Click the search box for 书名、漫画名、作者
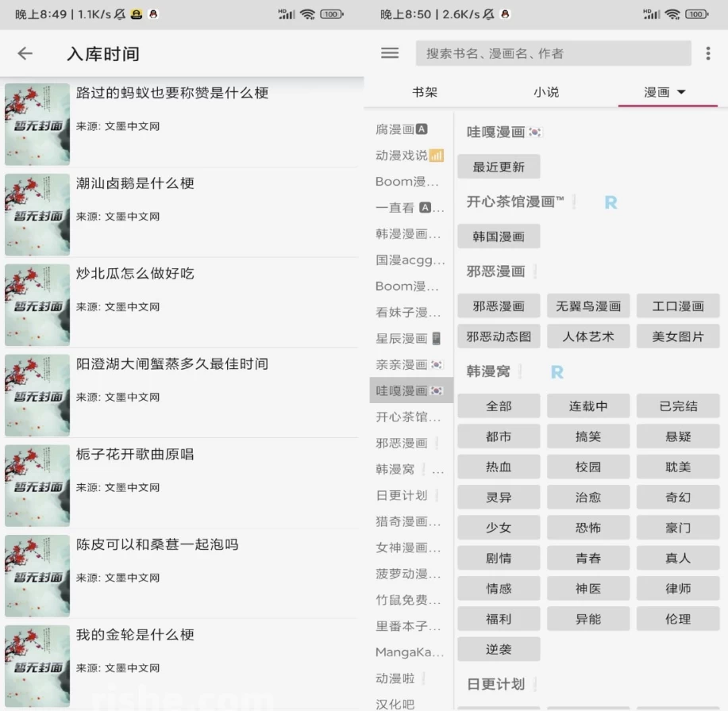The width and height of the screenshot is (728, 711). pos(553,53)
